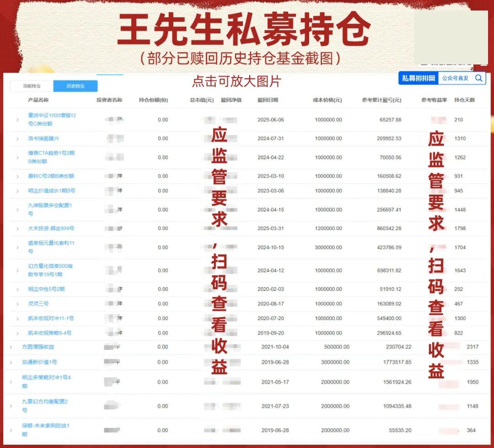Expand the row redeemed on 2024-07-31
The height and width of the screenshot is (448, 494).
pyautogui.click(x=18, y=139)
